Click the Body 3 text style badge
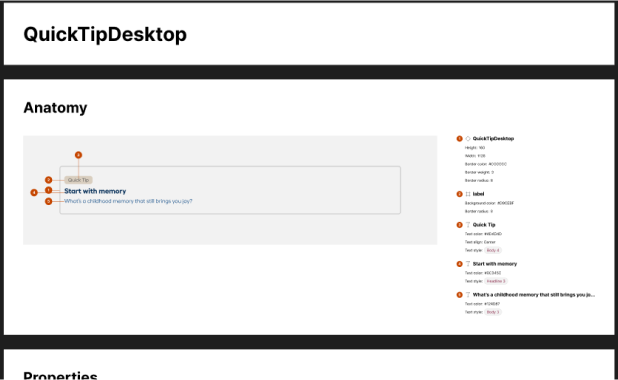 493,312
